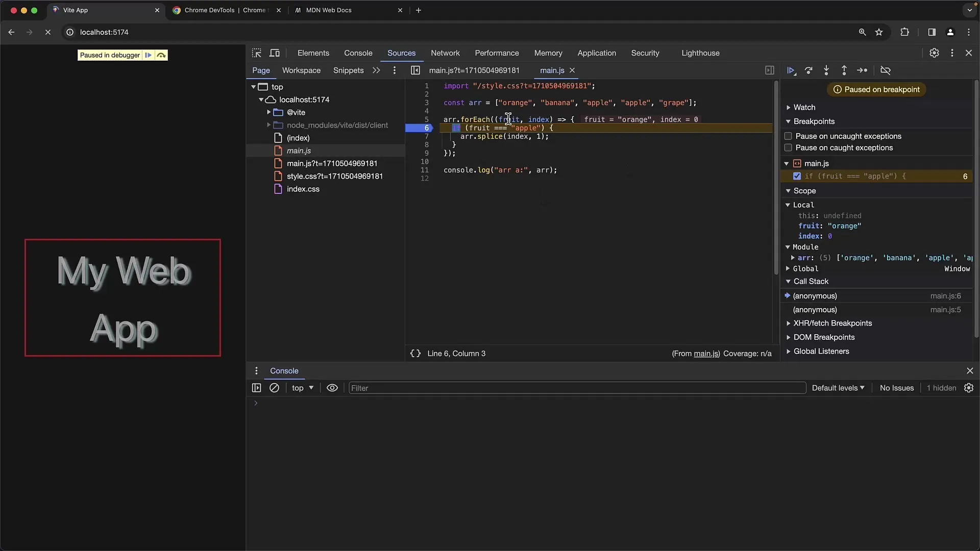Image resolution: width=980 pixels, height=551 pixels.
Task: Close the main.js editor tab
Action: point(572,70)
